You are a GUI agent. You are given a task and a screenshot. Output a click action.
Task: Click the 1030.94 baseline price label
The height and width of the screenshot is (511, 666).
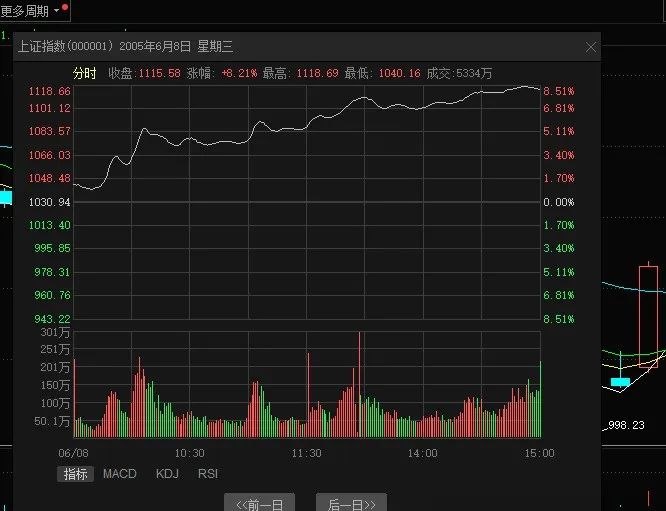click(49, 202)
